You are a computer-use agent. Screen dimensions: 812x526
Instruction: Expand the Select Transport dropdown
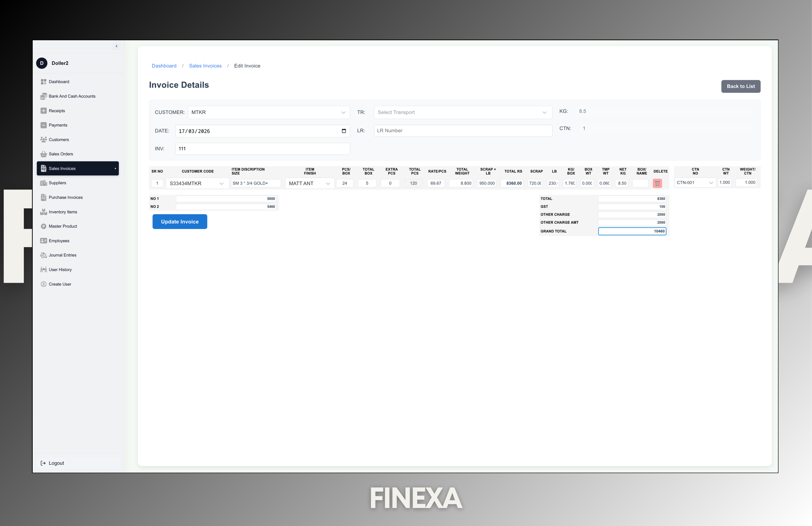544,112
